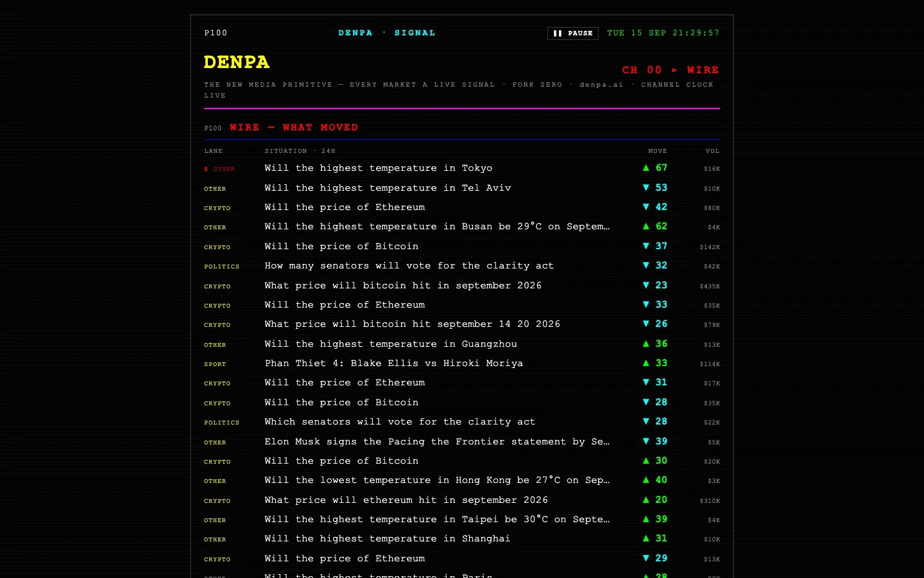
Task: Open 'Which senators will vote' clarity act row
Action: pos(462,422)
